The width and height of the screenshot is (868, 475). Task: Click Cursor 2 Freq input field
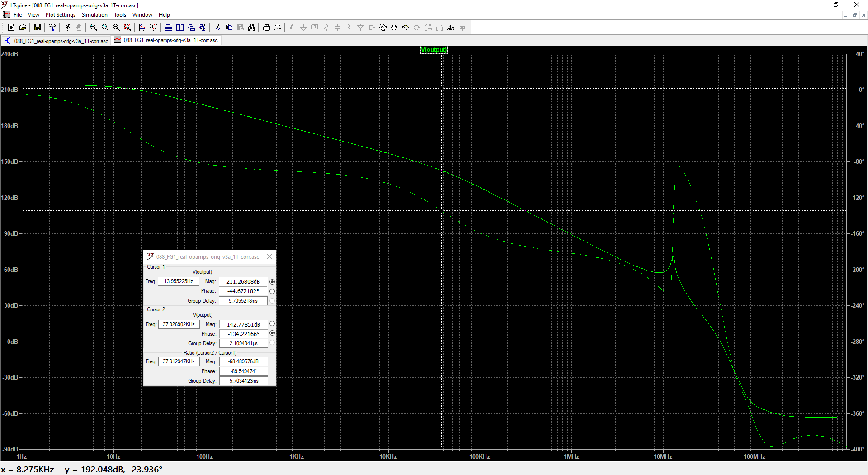click(x=179, y=324)
